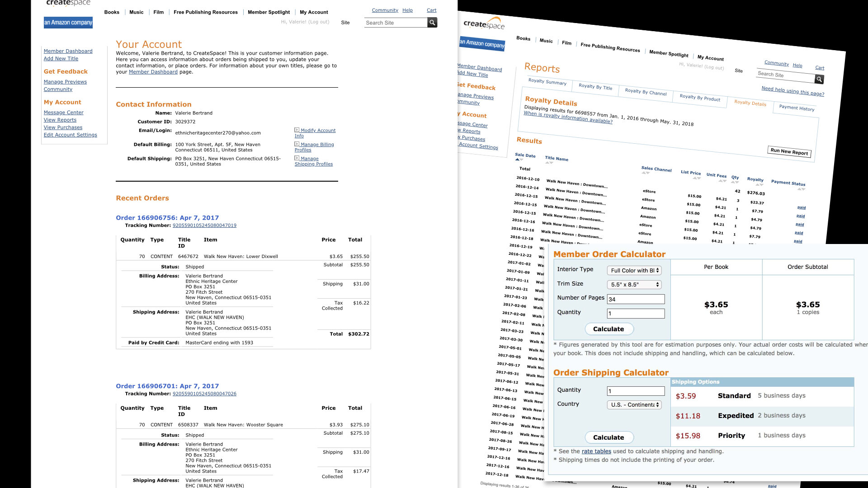Screen dimensions: 868x488
Task: Open Books menu on Your Account page
Action: pyautogui.click(x=112, y=12)
